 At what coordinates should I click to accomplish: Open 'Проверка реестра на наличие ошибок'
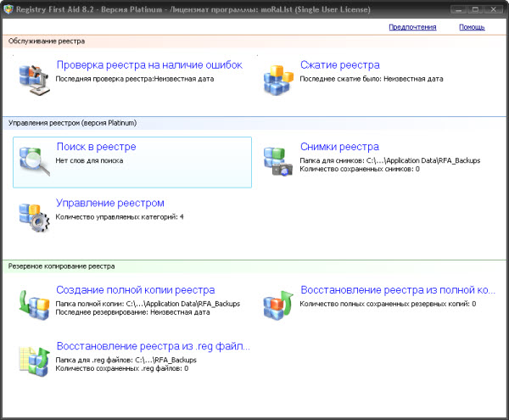coord(149,64)
